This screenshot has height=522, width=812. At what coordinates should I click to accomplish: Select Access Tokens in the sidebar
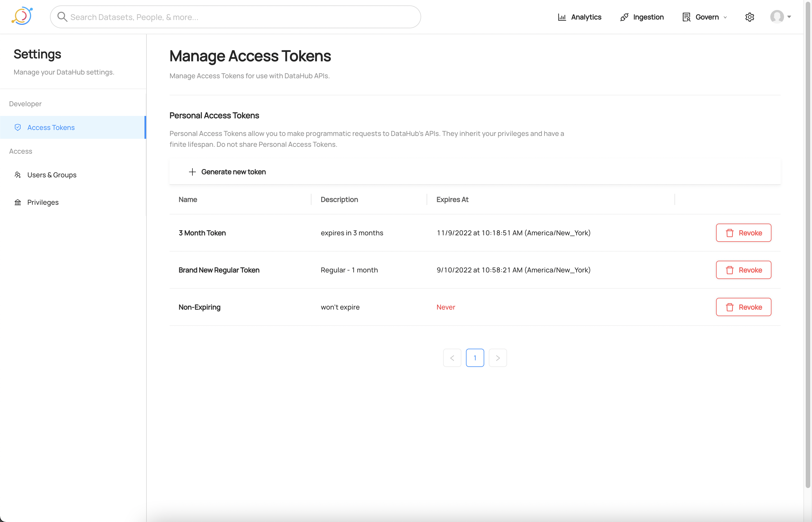[73, 127]
